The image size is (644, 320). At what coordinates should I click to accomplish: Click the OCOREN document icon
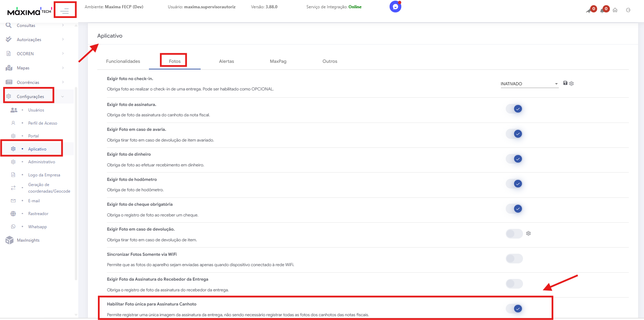pyautogui.click(x=9, y=54)
